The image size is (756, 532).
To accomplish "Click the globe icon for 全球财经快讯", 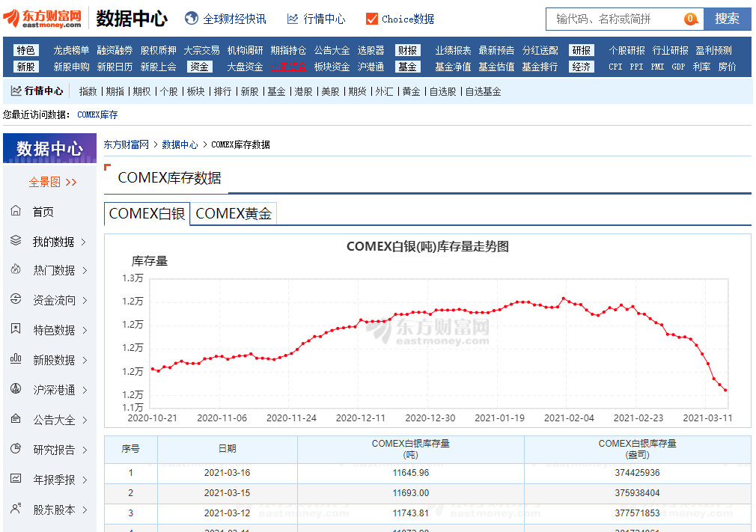I will coord(192,19).
